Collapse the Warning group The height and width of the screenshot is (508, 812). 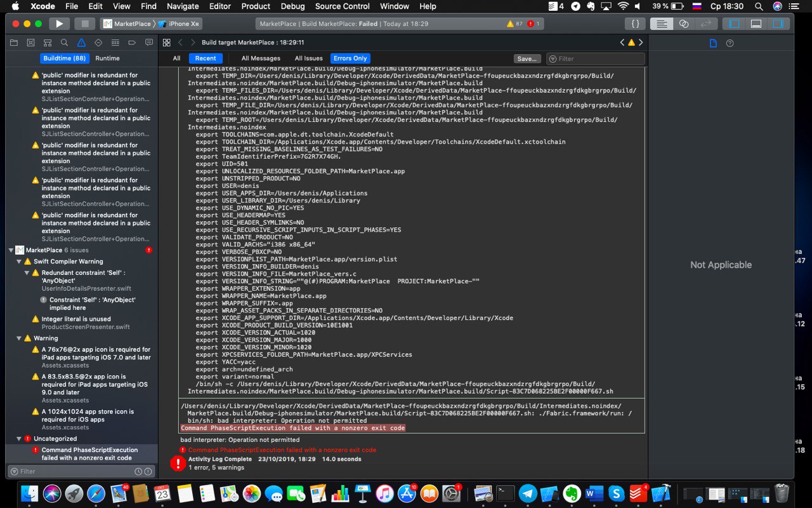coord(19,338)
